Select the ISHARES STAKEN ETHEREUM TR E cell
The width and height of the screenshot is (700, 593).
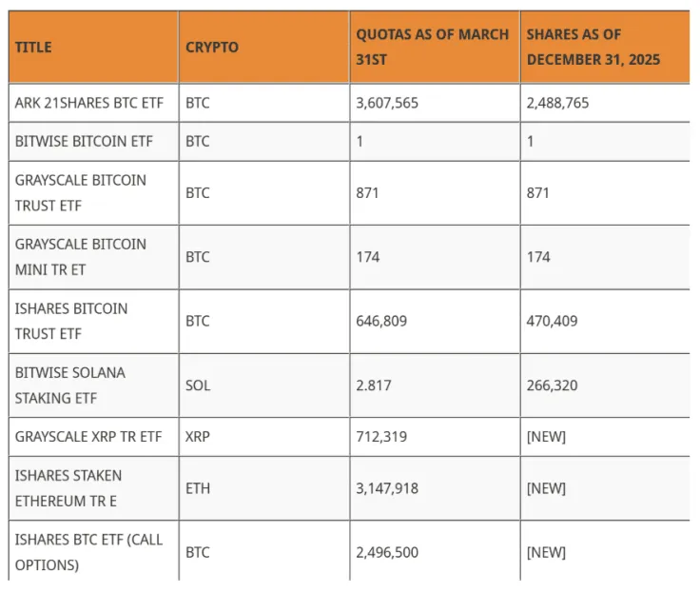(x=94, y=488)
